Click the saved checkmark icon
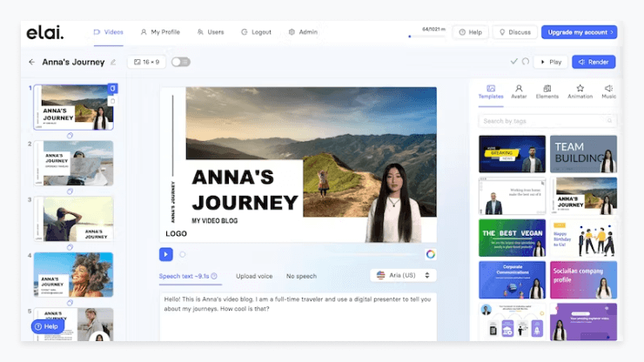 coord(513,61)
